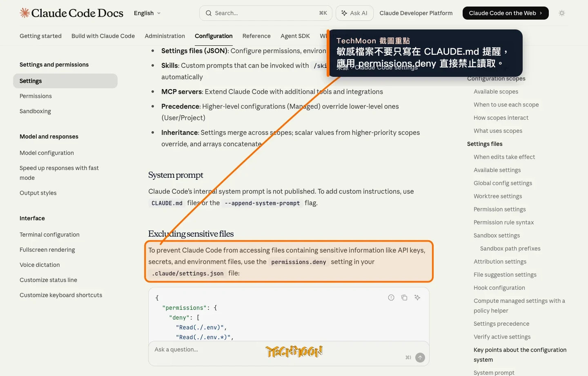Jump to Permission rule syntax

[503, 222]
